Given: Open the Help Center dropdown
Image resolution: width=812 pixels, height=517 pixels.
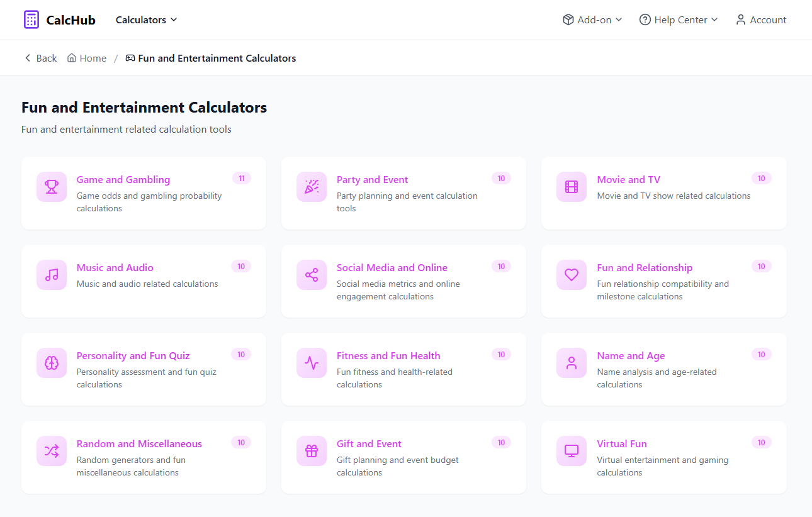Looking at the screenshot, I should pos(679,19).
